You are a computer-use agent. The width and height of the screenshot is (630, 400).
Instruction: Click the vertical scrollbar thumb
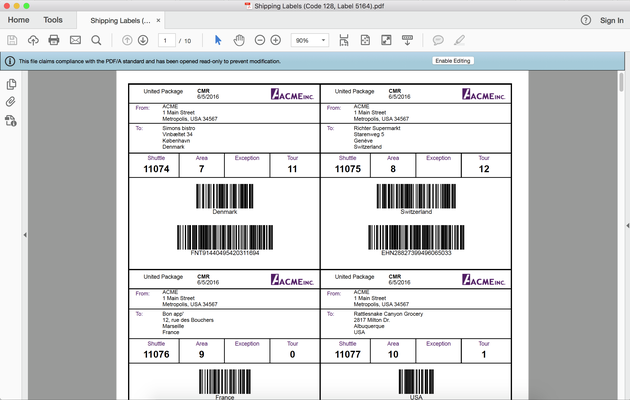point(621,82)
